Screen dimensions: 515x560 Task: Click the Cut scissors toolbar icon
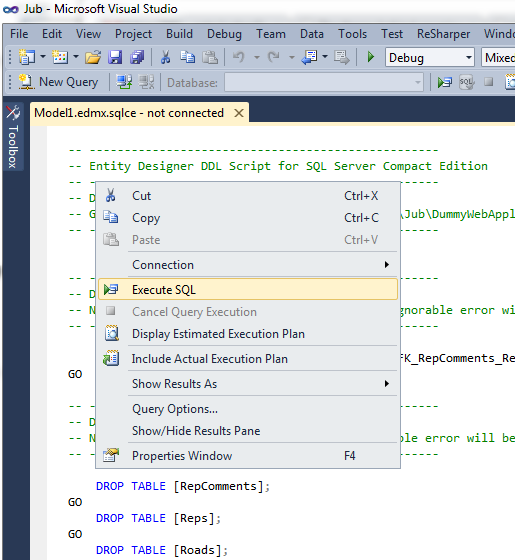point(165,57)
